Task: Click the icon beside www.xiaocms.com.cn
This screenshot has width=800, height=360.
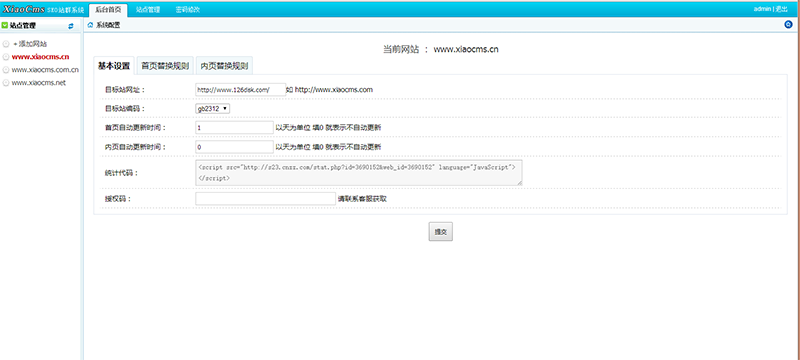Action: [x=6, y=70]
